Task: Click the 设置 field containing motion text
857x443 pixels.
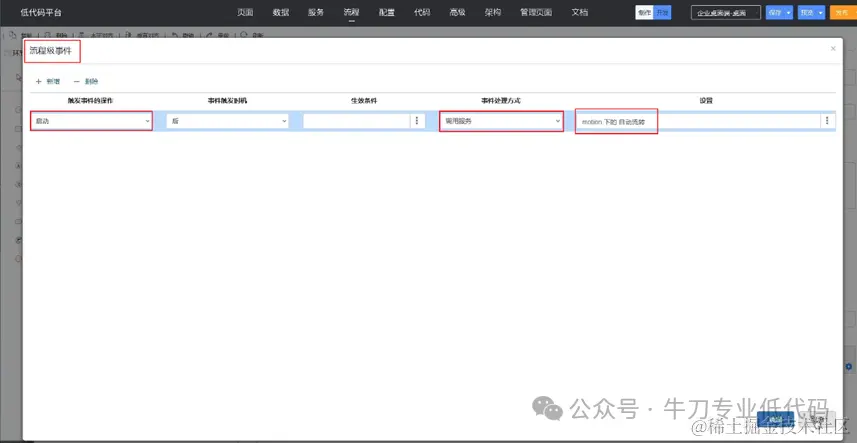Action: point(698,121)
